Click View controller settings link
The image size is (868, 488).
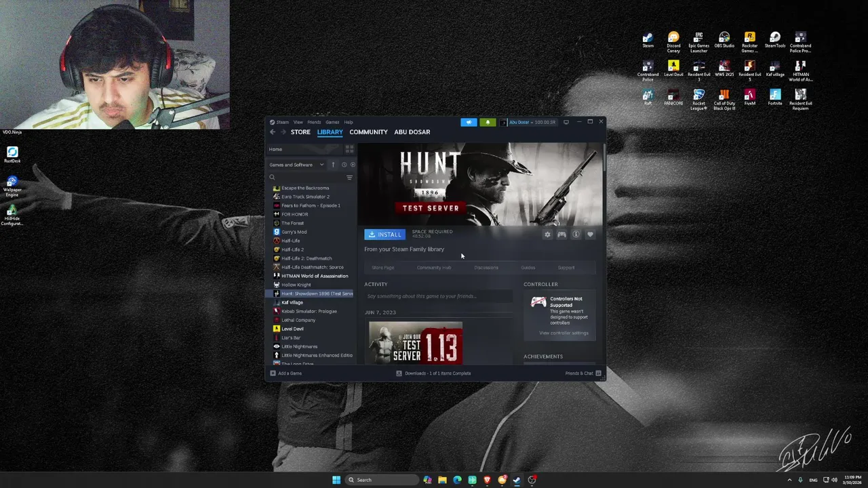(x=564, y=333)
